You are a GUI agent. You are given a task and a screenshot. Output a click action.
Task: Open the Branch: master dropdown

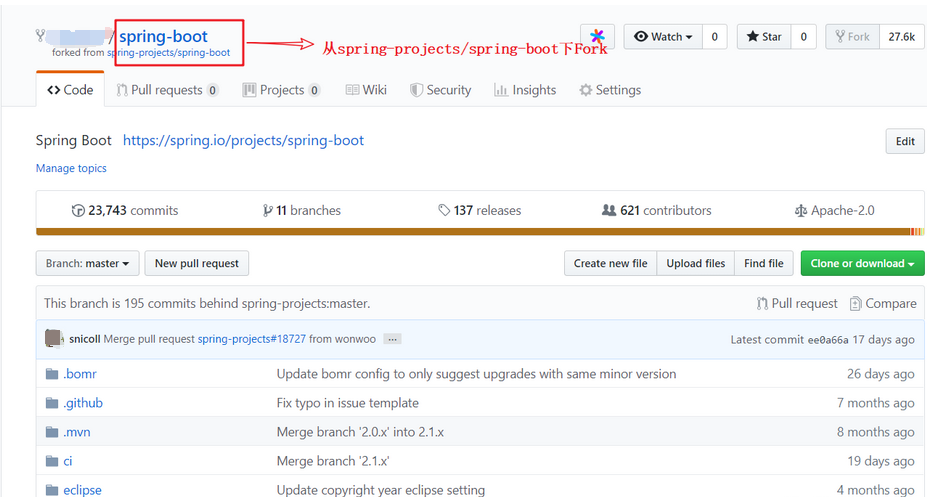click(x=87, y=264)
